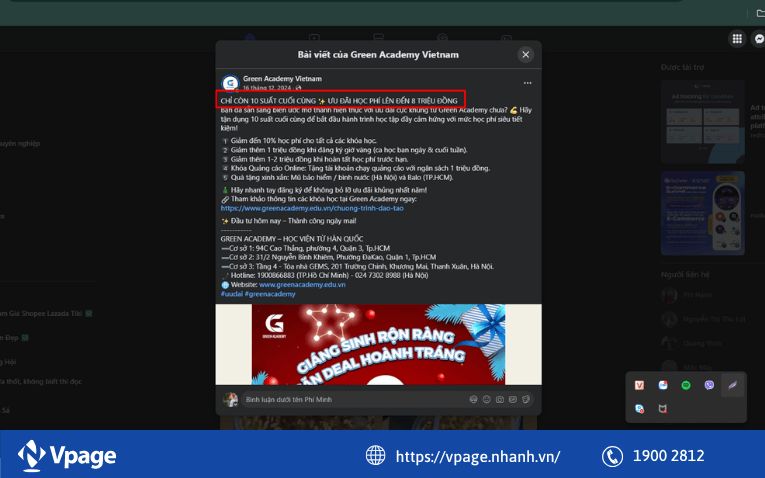Screen dimensions: 765x478
Task: Open the www.greenacademy.edu.vn website link
Action: click(302, 285)
